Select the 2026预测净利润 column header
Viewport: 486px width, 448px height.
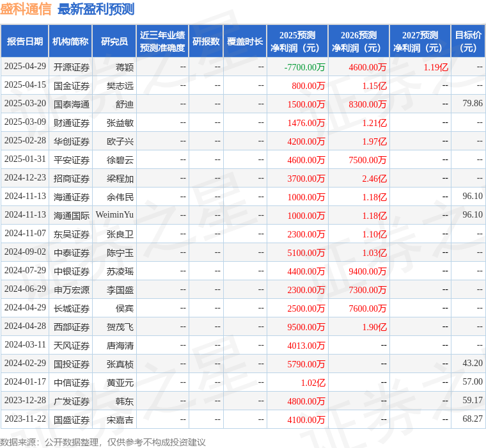(359, 41)
